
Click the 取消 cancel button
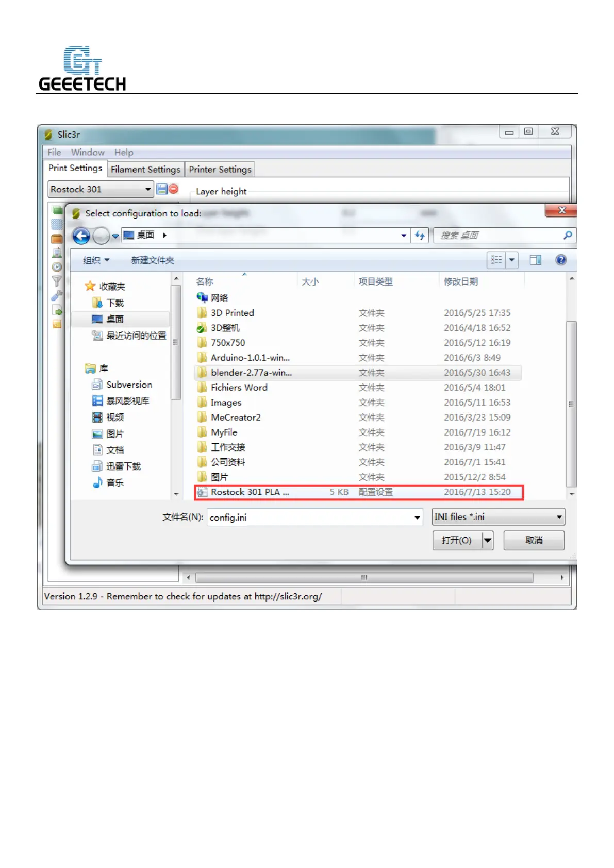[534, 541]
